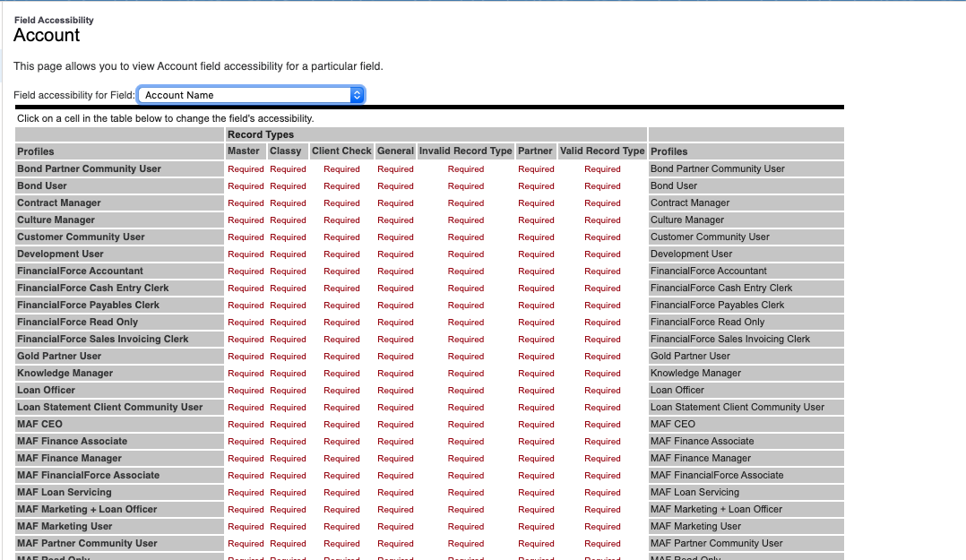Click the Valid Record Type column header
This screenshot has width=966, height=560.
[602, 151]
